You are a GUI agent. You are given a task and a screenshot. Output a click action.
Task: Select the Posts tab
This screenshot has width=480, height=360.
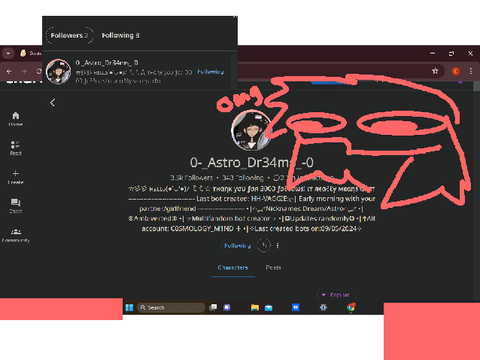click(x=273, y=268)
